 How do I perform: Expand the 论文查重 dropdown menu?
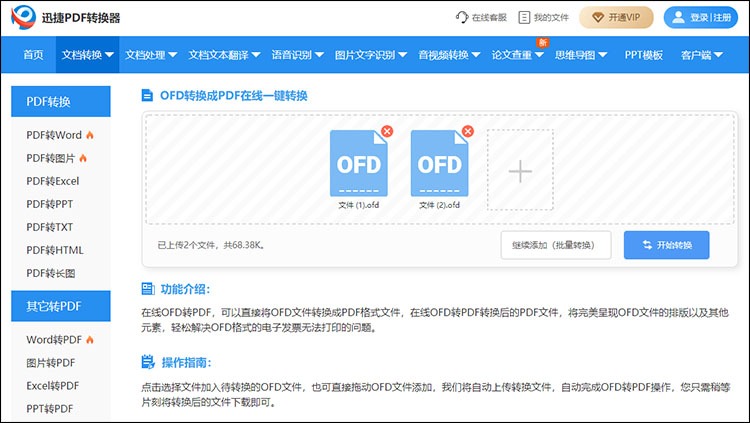518,55
